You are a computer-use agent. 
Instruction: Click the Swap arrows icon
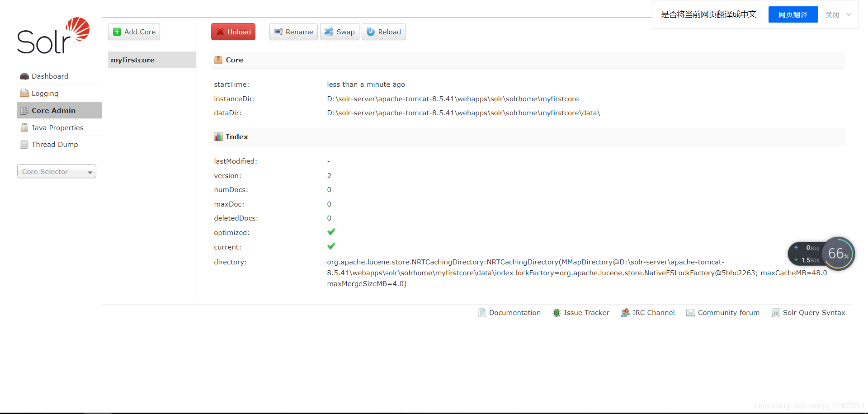tap(329, 32)
